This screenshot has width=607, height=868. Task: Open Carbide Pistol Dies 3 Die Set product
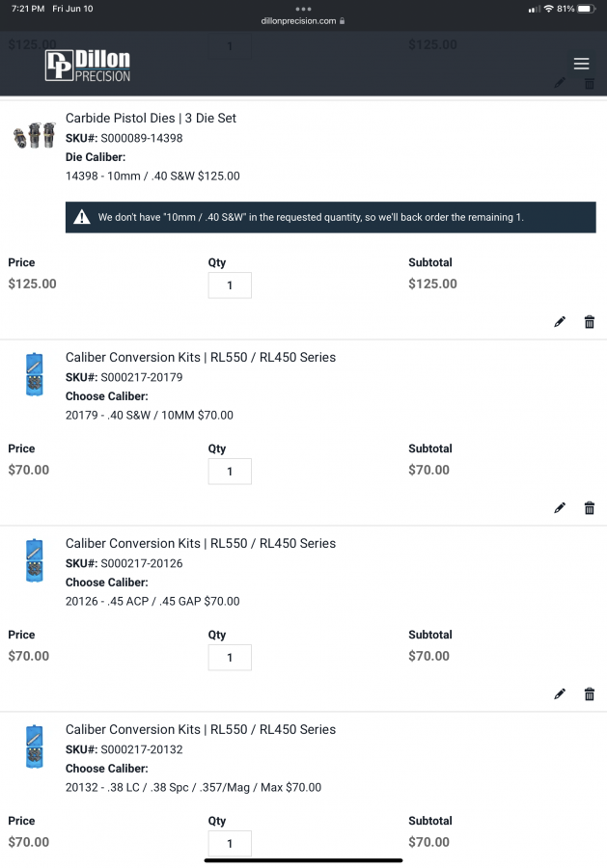point(151,118)
